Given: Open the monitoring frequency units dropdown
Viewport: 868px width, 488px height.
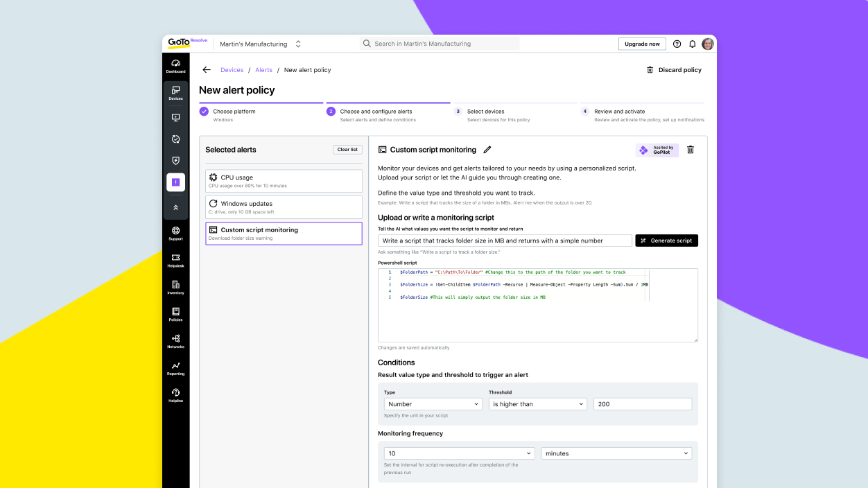Looking at the screenshot, I should tap(616, 453).
